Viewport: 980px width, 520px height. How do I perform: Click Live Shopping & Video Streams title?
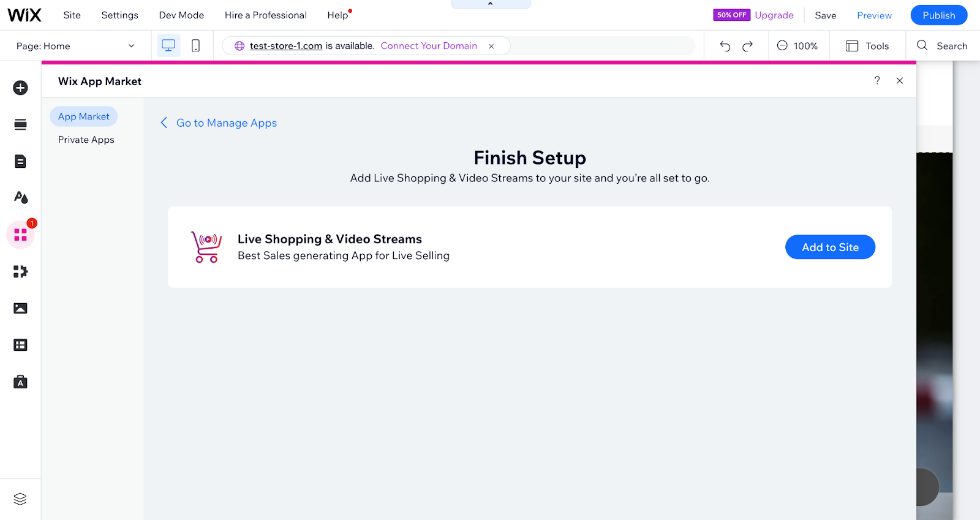click(x=330, y=239)
